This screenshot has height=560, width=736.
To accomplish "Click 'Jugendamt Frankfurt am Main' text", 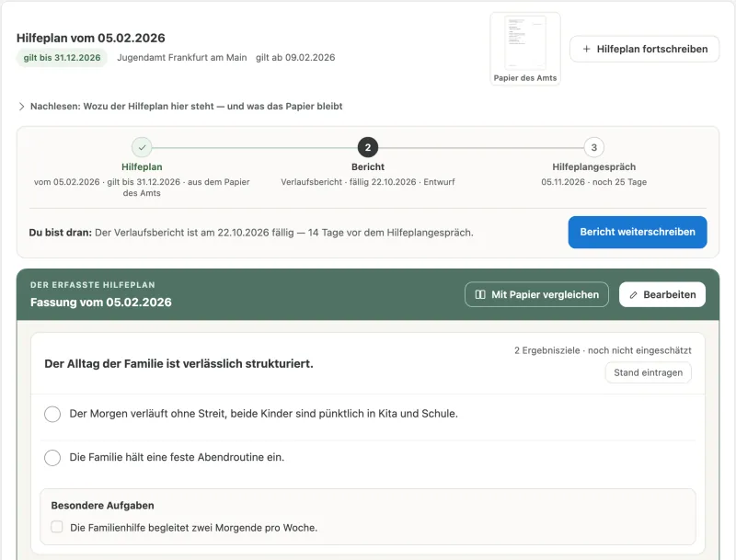I will tap(181, 58).
